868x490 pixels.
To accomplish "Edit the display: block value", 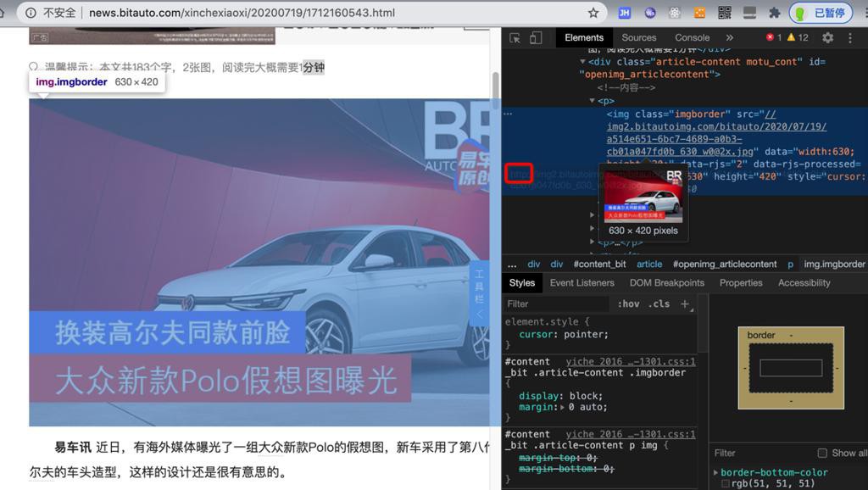I will 584,396.
